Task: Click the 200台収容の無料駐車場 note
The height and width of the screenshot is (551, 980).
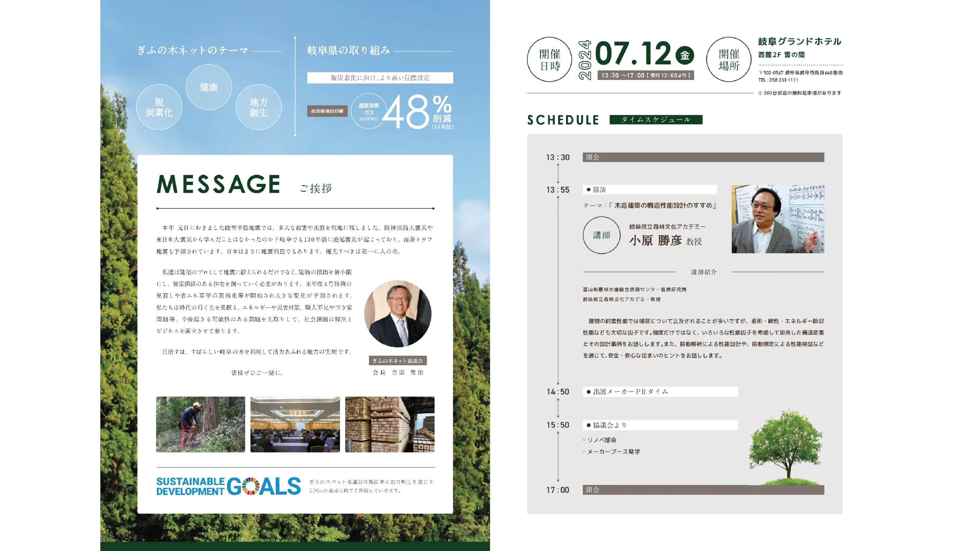Action: pos(799,93)
